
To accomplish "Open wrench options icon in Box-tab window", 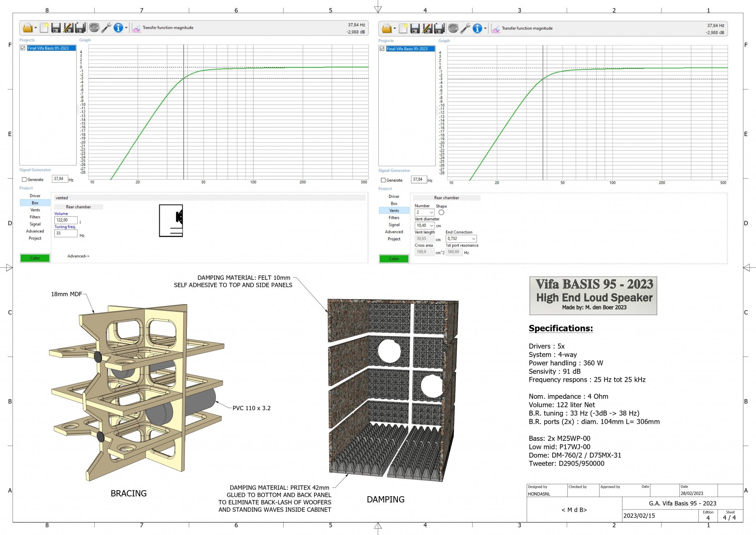I will [x=106, y=28].
